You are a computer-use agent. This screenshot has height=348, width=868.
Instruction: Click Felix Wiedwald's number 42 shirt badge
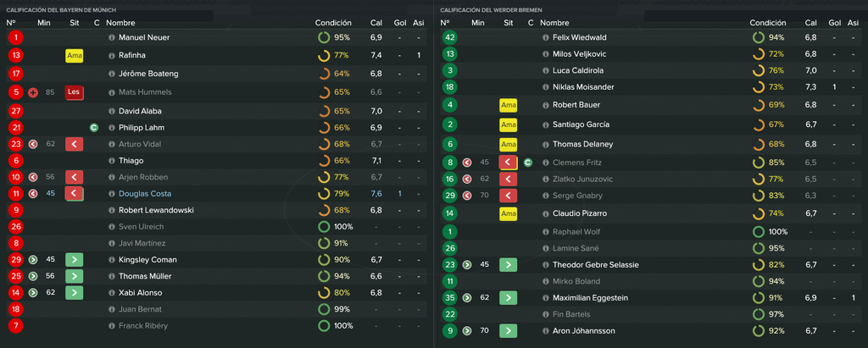pyautogui.click(x=450, y=37)
